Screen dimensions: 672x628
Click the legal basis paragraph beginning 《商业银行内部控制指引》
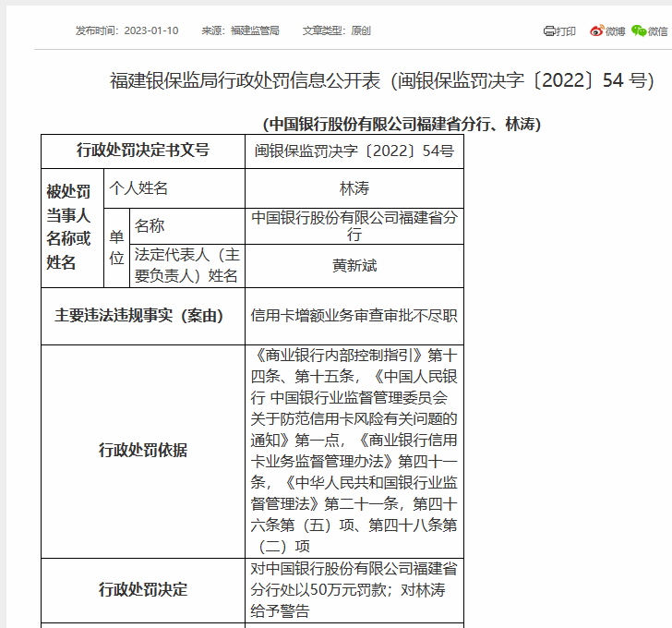pyautogui.click(x=354, y=451)
